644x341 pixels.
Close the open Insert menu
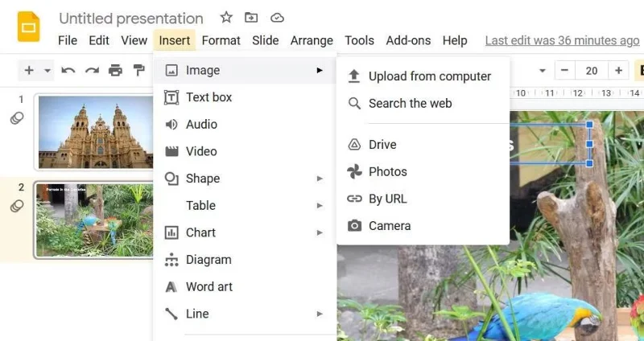pos(175,41)
